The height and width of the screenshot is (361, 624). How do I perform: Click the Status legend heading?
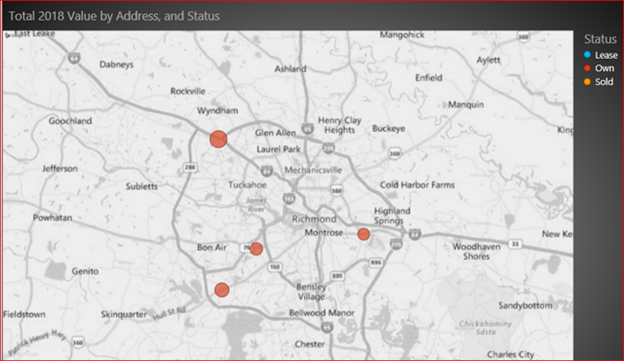tap(600, 39)
